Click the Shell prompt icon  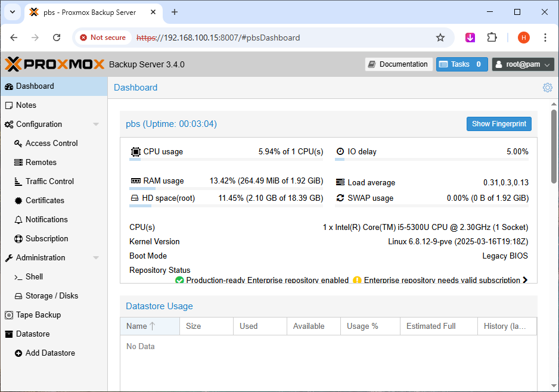tap(18, 277)
